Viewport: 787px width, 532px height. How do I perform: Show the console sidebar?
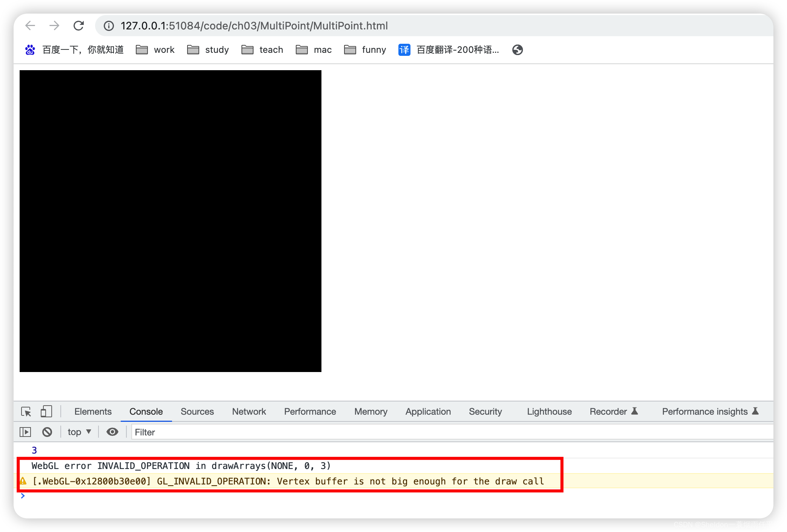25,432
